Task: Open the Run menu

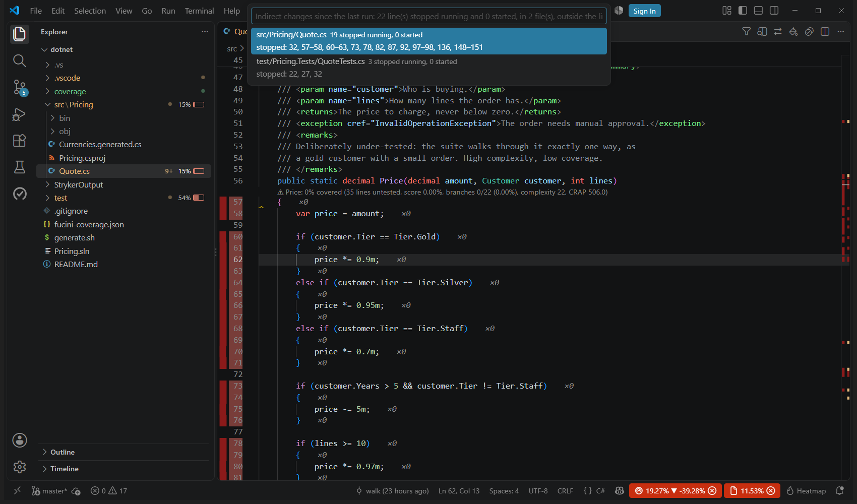Action: point(168,11)
